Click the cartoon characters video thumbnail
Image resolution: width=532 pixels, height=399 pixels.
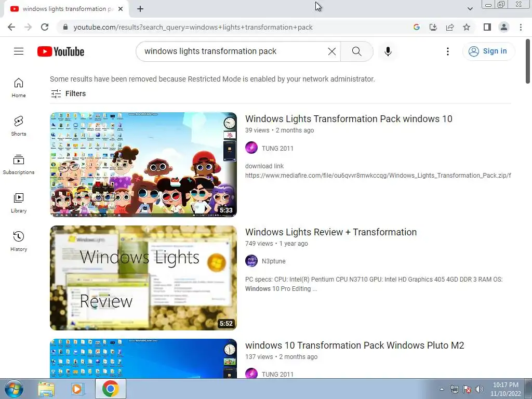point(143,165)
